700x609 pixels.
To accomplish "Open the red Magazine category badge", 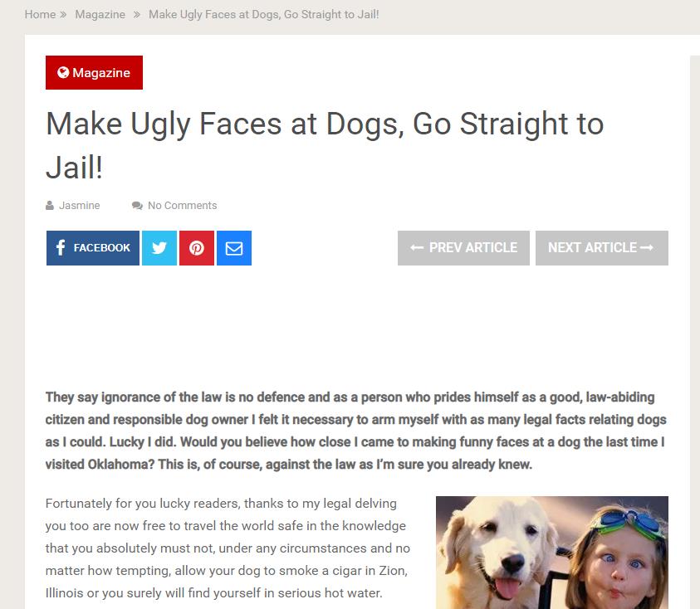I will [x=94, y=73].
